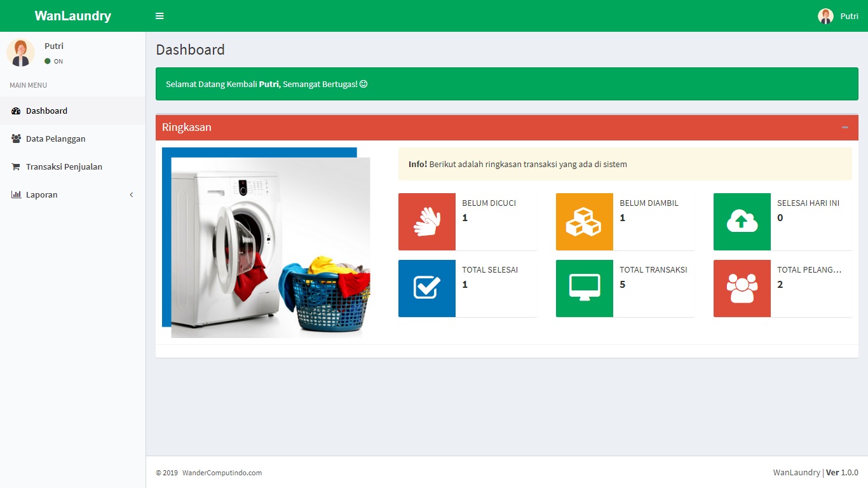Click the orange boxes icon for Belum Diambil
The height and width of the screenshot is (488, 868).
pos(584,222)
